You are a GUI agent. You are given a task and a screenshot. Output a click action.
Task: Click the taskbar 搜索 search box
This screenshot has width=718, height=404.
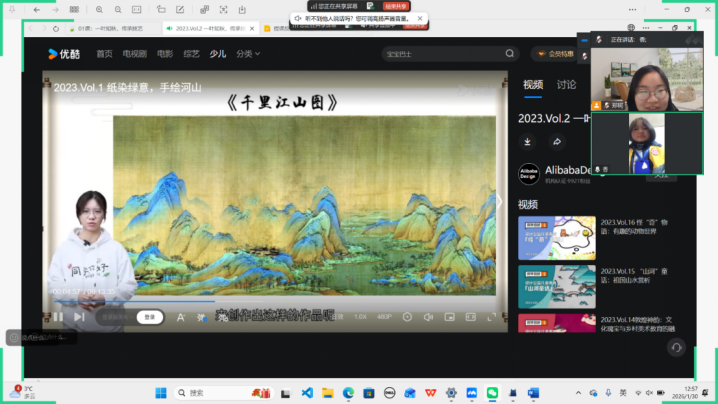pyautogui.click(x=223, y=393)
